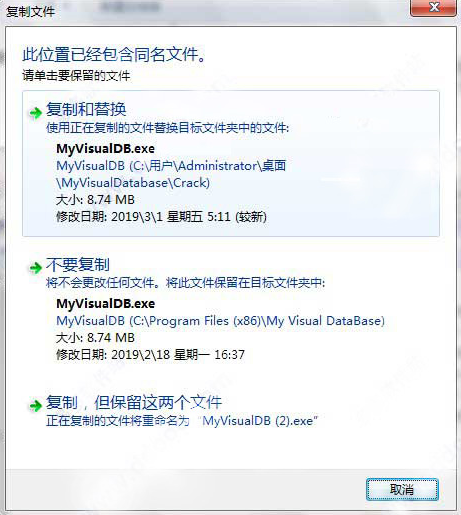
Task: Click MyVisualDB.exe filename under 复制和替换
Action: (x=105, y=149)
